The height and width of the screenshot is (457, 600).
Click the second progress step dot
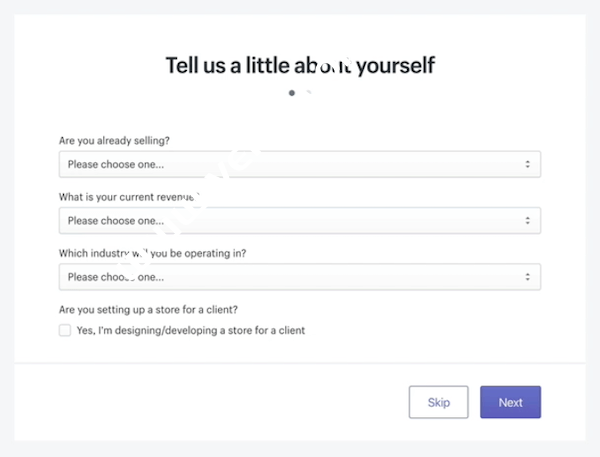309,92
